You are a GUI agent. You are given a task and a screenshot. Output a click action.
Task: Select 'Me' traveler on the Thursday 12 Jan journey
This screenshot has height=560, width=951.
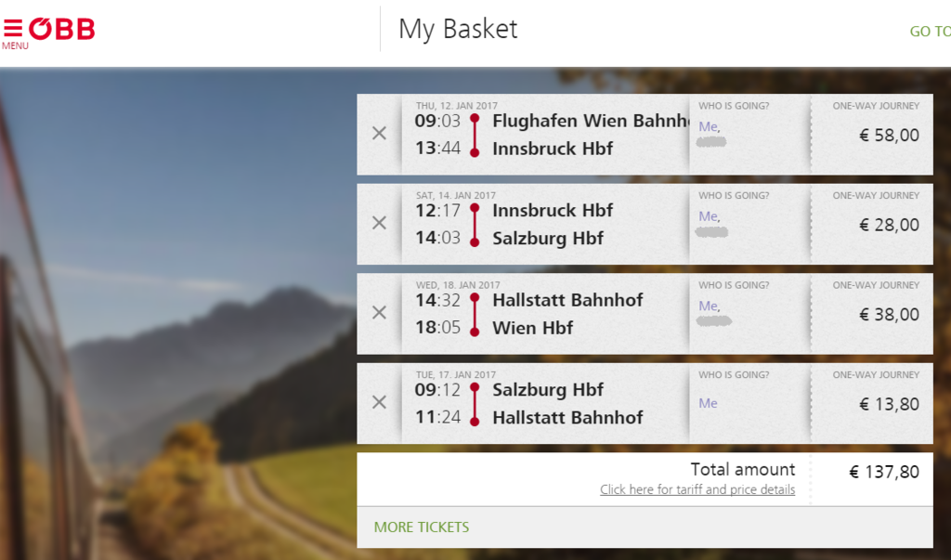click(709, 126)
